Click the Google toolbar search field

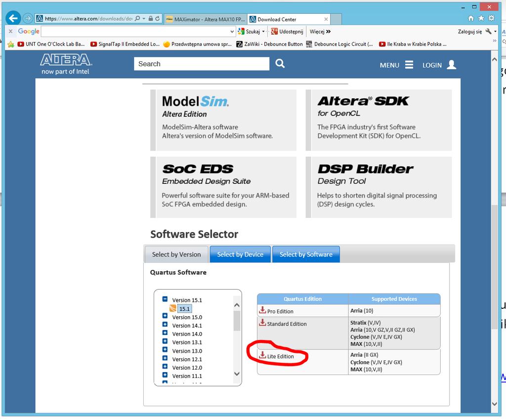click(135, 31)
